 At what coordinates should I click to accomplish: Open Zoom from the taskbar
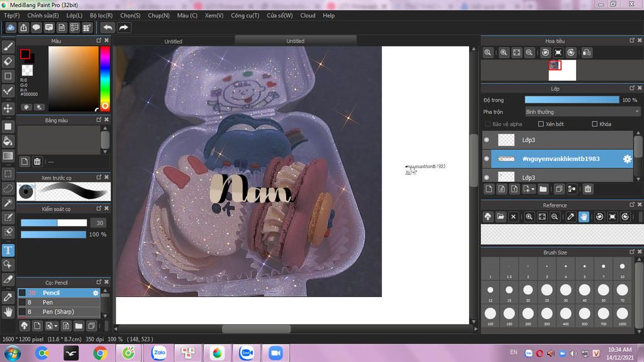(x=275, y=353)
